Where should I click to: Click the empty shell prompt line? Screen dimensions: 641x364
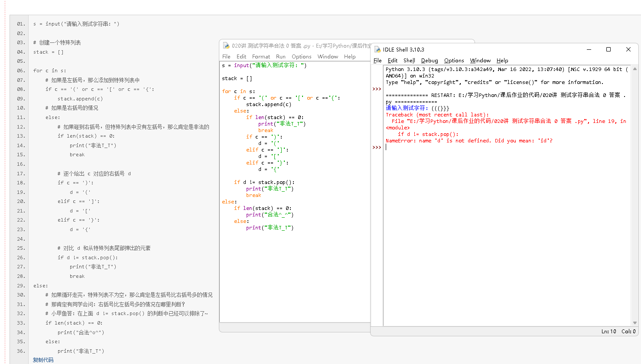(x=507, y=147)
